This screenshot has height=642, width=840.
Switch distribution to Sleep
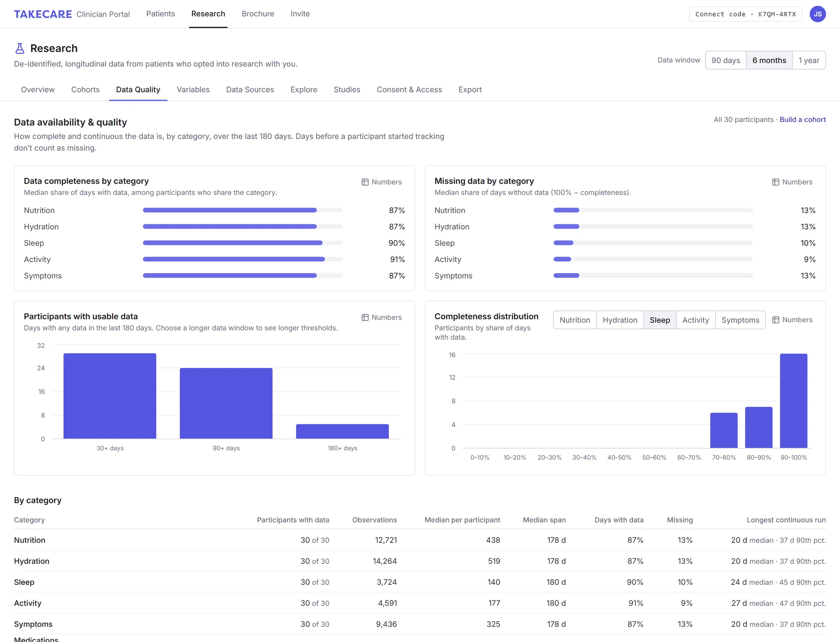click(660, 320)
